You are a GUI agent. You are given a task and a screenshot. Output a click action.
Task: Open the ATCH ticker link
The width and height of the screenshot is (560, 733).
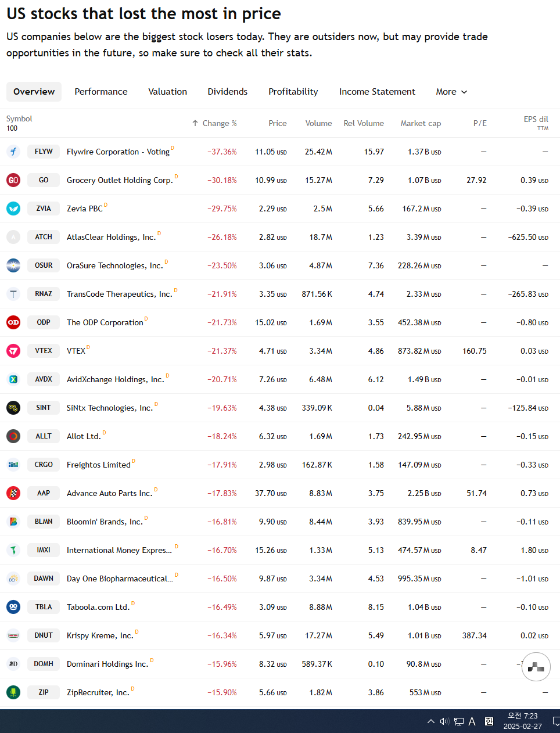point(44,237)
